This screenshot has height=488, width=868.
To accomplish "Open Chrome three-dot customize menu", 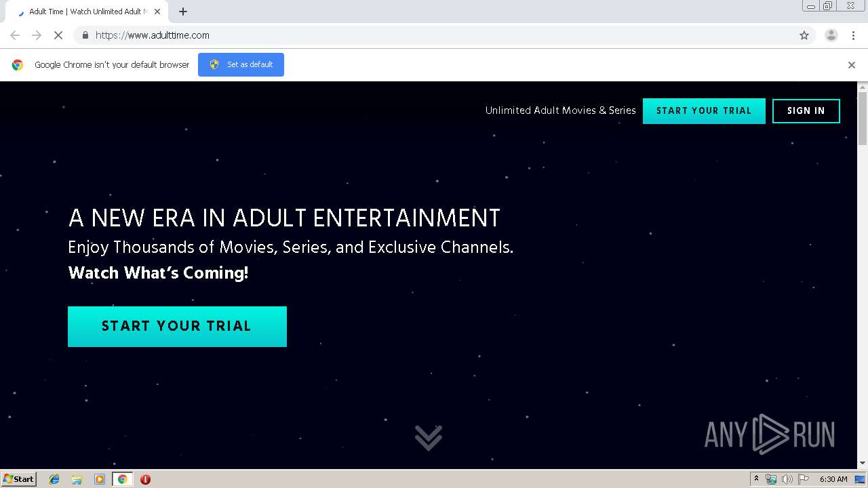I will (854, 35).
